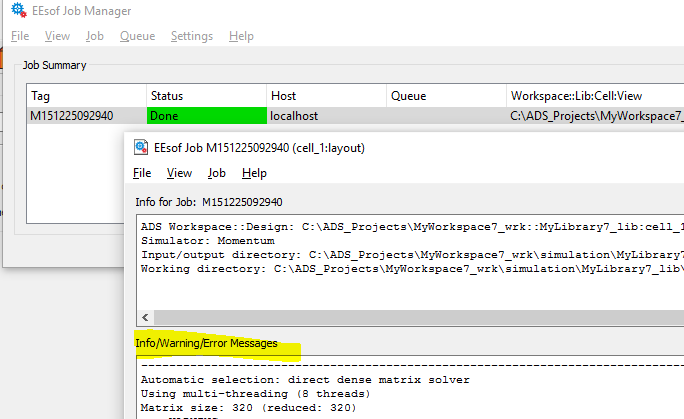684x419 pixels.
Task: Click the 'ADS Workspace::Design' line
Action: (x=412, y=227)
